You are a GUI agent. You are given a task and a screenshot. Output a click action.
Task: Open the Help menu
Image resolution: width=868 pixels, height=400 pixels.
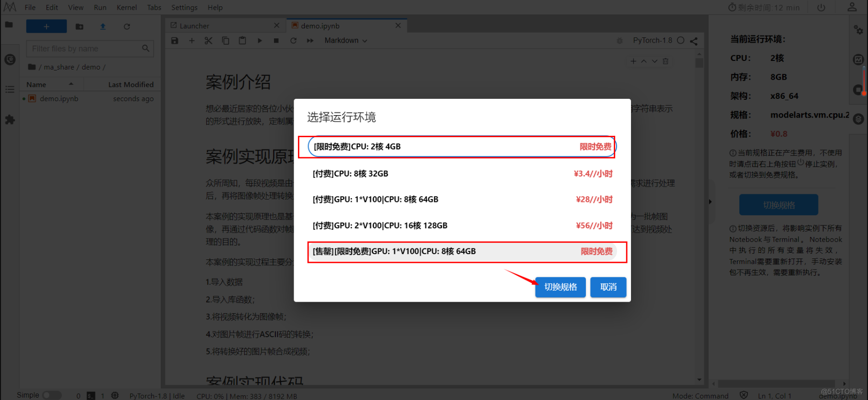tap(215, 8)
